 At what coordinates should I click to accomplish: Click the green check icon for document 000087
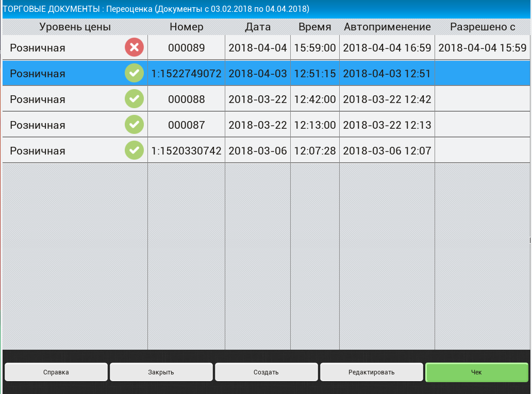(x=134, y=125)
